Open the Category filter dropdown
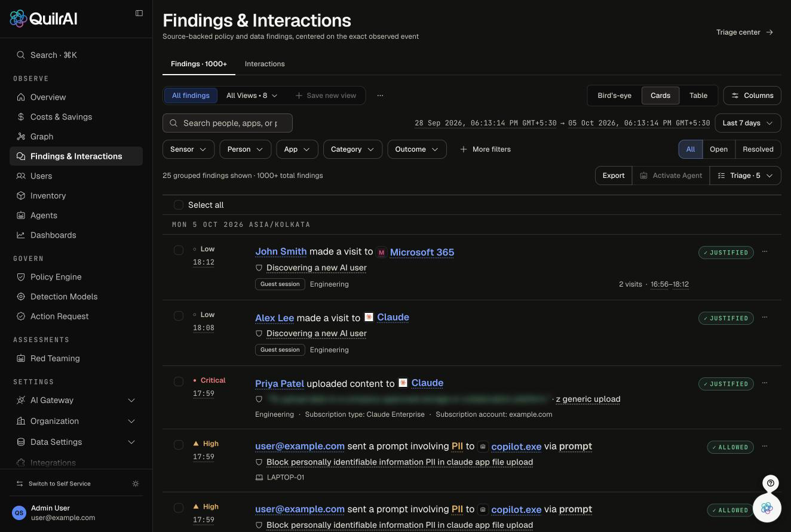 (x=352, y=149)
